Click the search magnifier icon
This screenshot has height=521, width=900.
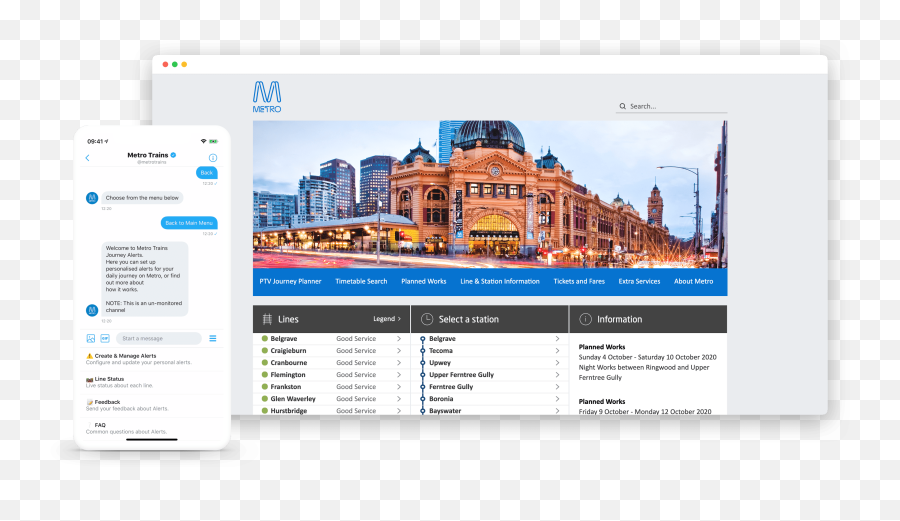click(x=622, y=106)
